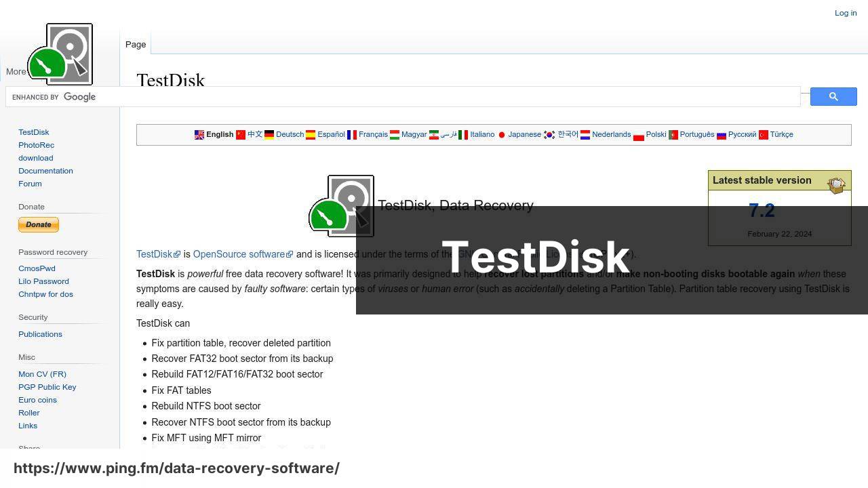The width and height of the screenshot is (868, 488).
Task: Open CmosPwd password recovery link
Action: click(x=37, y=268)
